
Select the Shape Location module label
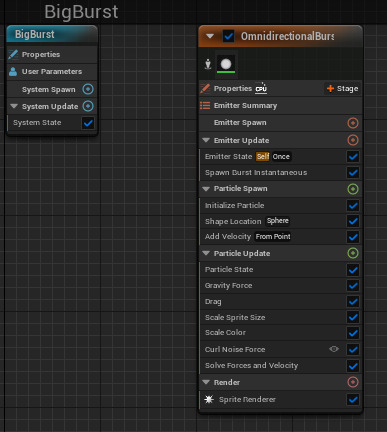click(x=233, y=221)
